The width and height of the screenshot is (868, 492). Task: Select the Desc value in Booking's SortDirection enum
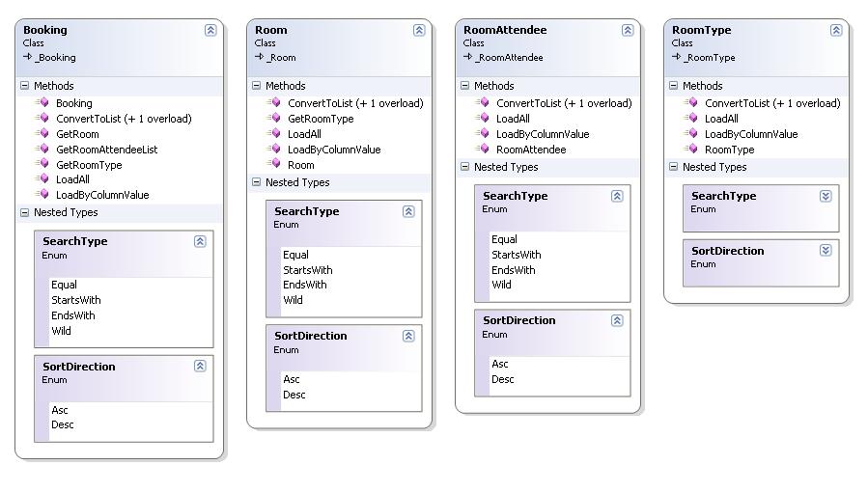[63, 424]
